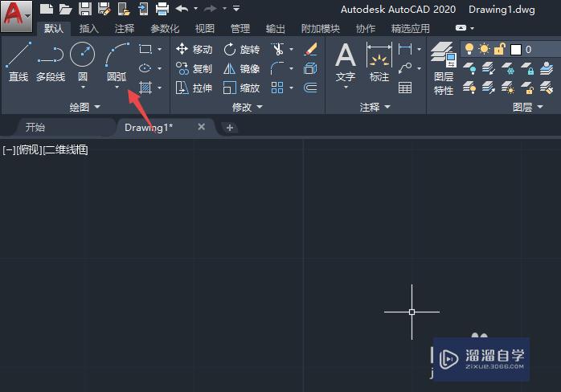Open the 圆弧 arc options dropdown arrow
561x392 pixels.
(117, 87)
